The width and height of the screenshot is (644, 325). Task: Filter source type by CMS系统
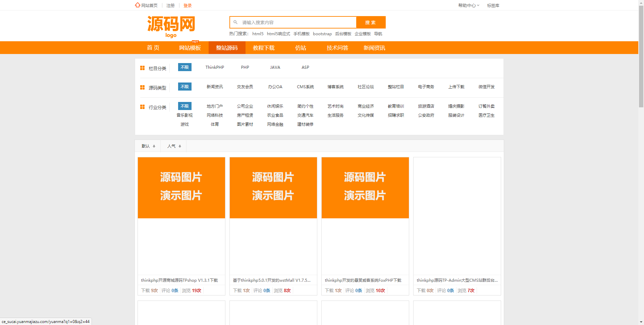point(305,87)
